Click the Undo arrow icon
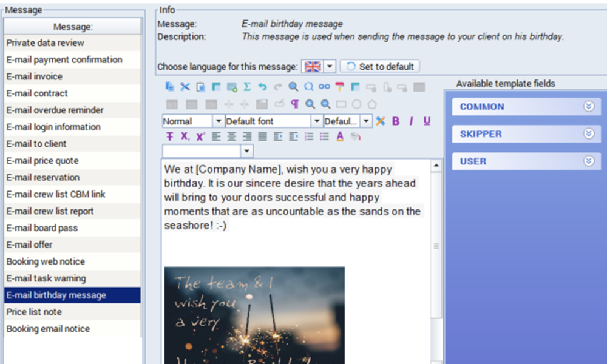 tap(262, 87)
